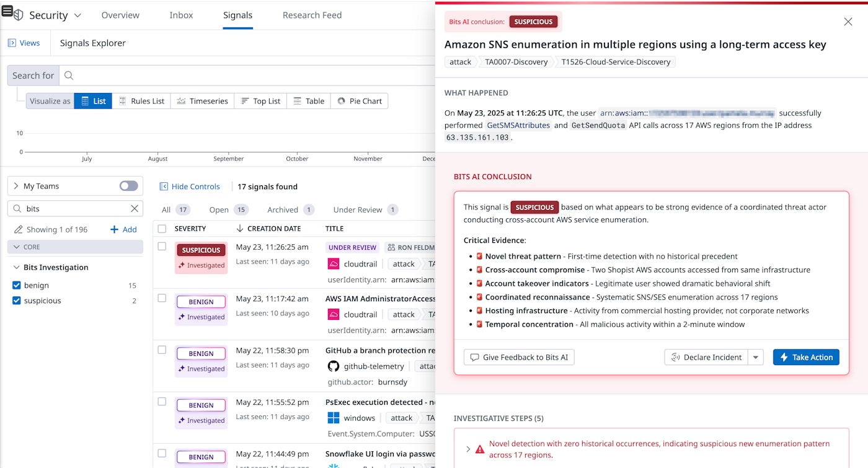Toggle the My Teams switch

point(128,186)
